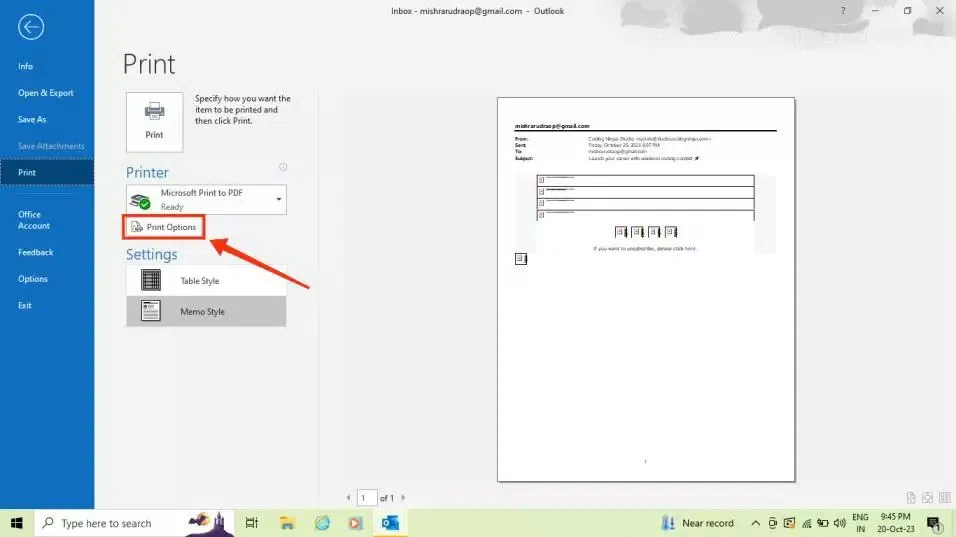This screenshot has width=956, height=537.
Task: Open the globe browser icon on the taskbar
Action: [x=322, y=523]
